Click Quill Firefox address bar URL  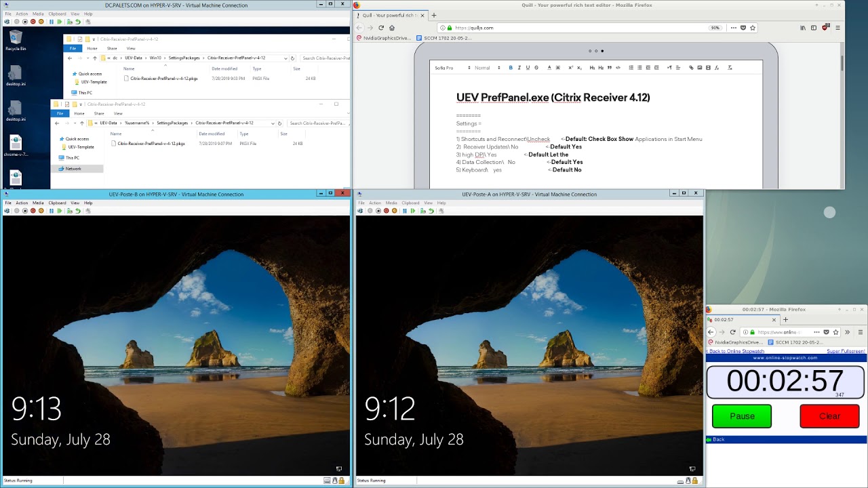pos(474,28)
